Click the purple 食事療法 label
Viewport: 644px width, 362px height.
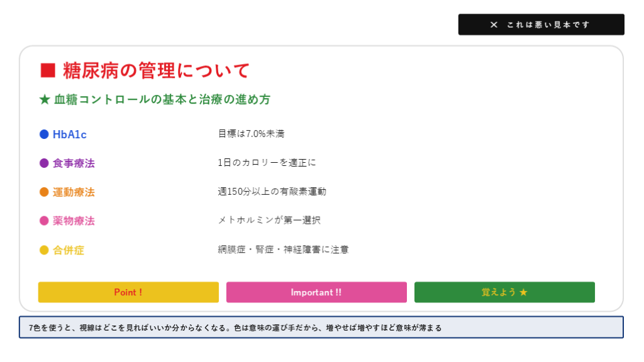click(74, 163)
